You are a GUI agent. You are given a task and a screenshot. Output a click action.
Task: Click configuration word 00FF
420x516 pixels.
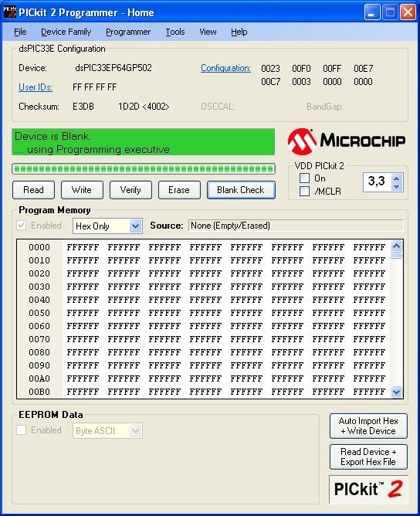(332, 69)
